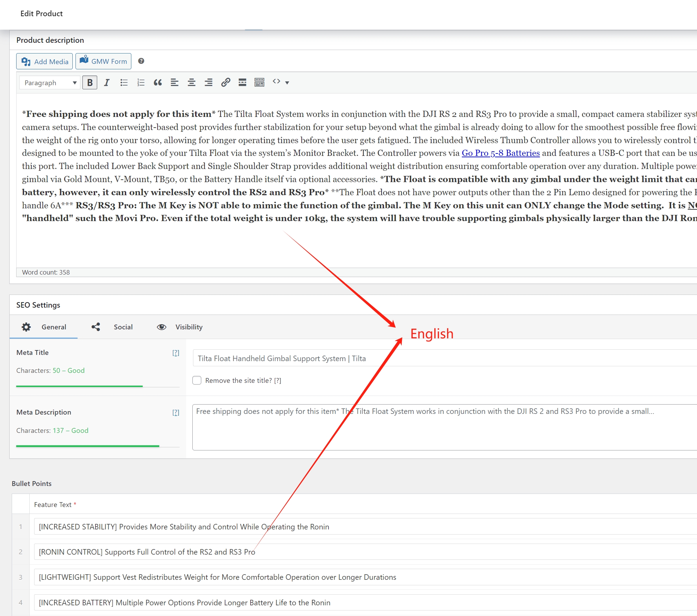Open the Paragraph format dropdown
697x616 pixels.
(50, 83)
